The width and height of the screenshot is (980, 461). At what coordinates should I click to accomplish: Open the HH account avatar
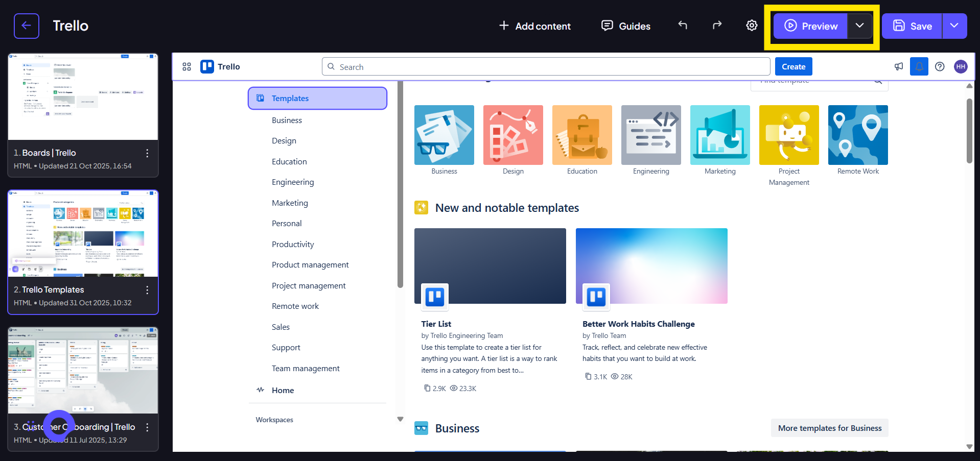coord(961,67)
